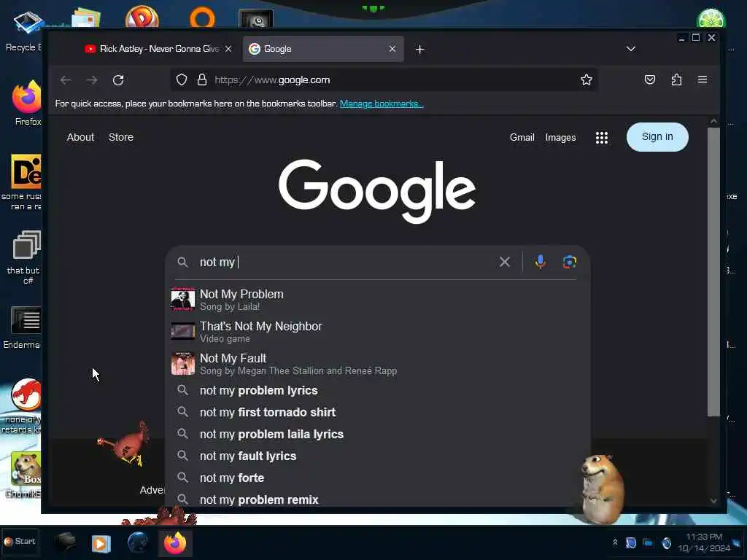
Task: Pick 'not my first tornado shirt' suggestion
Action: 378,413
